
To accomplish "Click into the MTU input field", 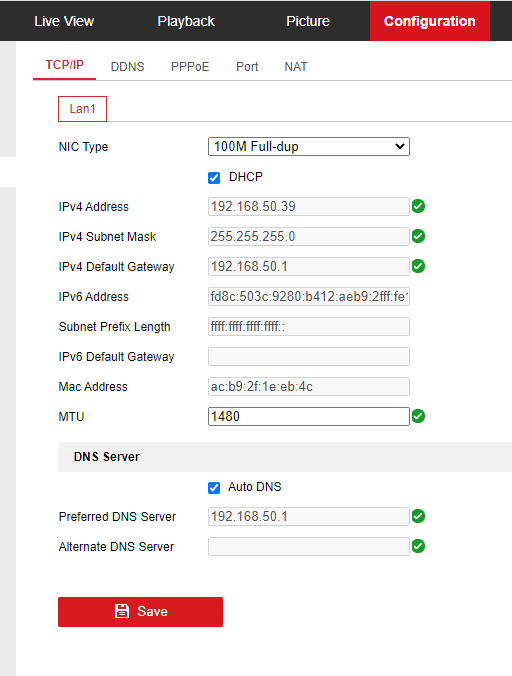I will click(x=309, y=416).
